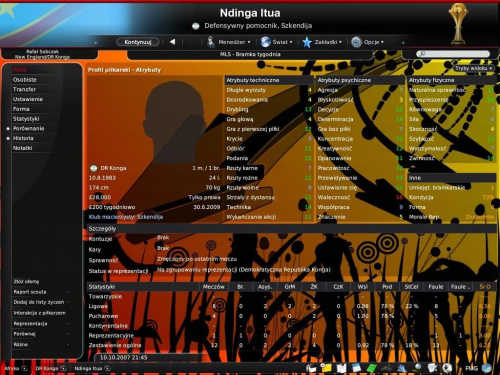500x375 pixels.
Task: Click the globe icon beside Świat
Action: (x=266, y=42)
